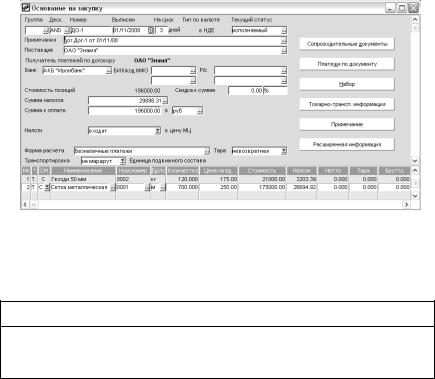The height and width of the screenshot is (379, 435).
Task: Click table vertical scrollbar down arrow
Action: click(x=415, y=196)
